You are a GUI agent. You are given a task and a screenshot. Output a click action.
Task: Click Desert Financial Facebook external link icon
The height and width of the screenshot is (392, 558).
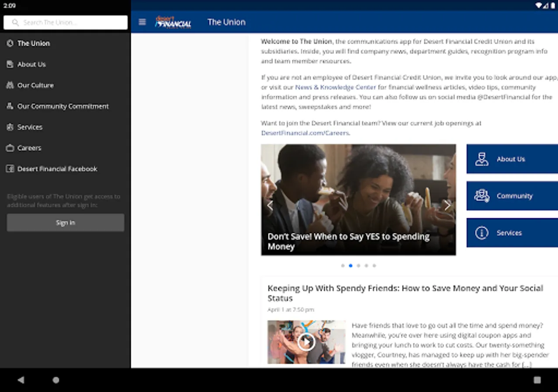point(10,169)
